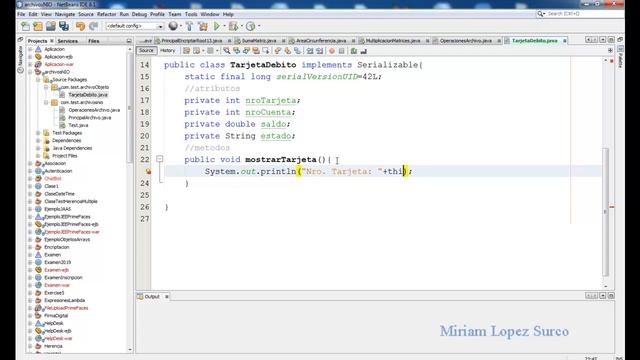Expand the Test Packages node
The image size is (640, 360).
pos(38,133)
